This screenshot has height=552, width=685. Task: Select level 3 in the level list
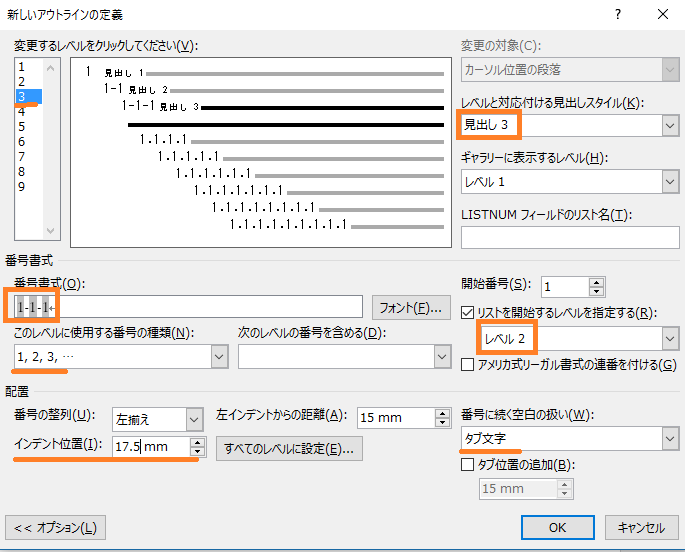click(29, 97)
